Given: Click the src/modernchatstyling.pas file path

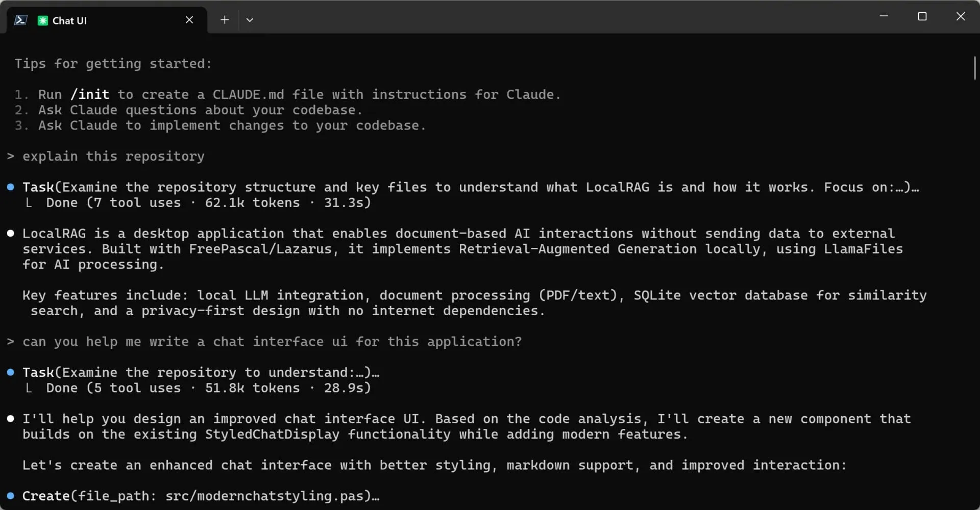Looking at the screenshot, I should coord(264,496).
